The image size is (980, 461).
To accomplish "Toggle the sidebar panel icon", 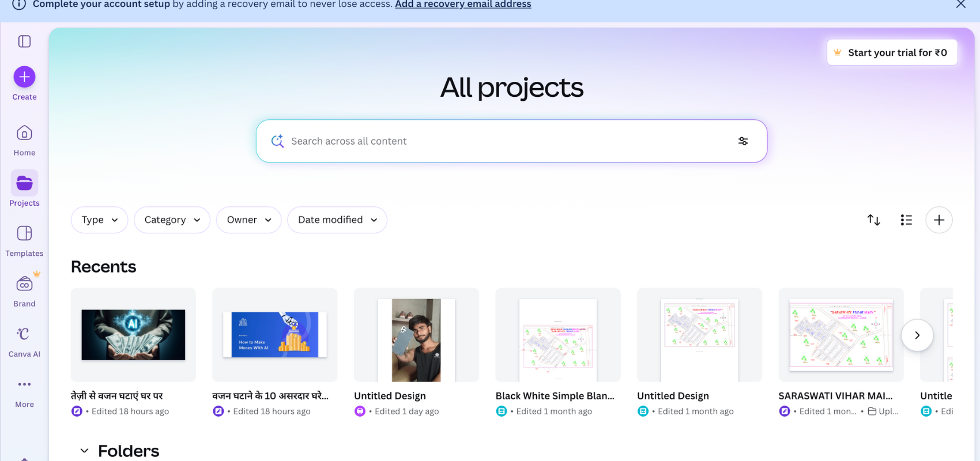I will click(24, 41).
